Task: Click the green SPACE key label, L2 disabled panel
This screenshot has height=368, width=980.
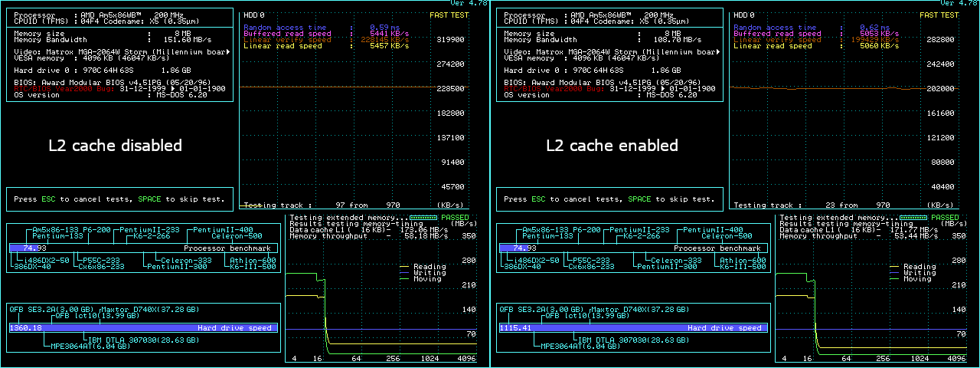Action: pos(149,199)
